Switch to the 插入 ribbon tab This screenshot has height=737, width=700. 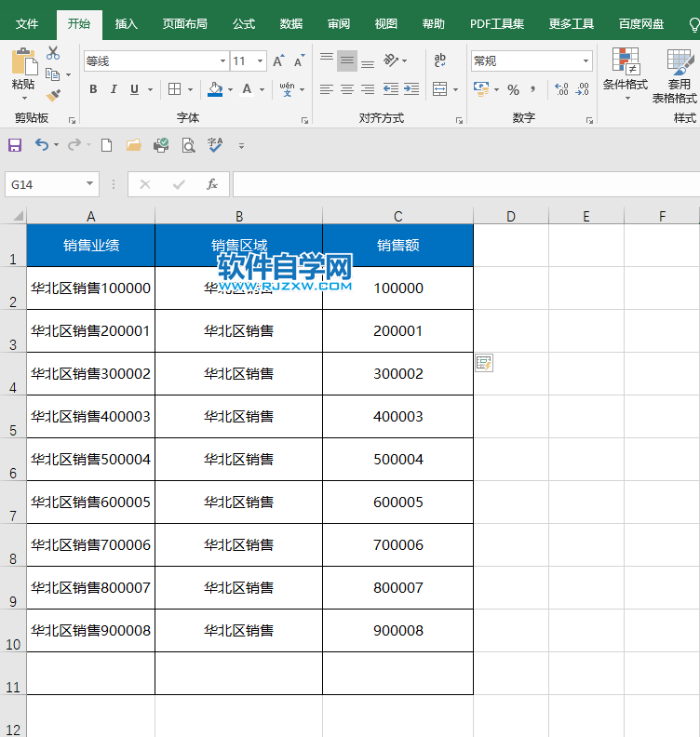coord(127,24)
